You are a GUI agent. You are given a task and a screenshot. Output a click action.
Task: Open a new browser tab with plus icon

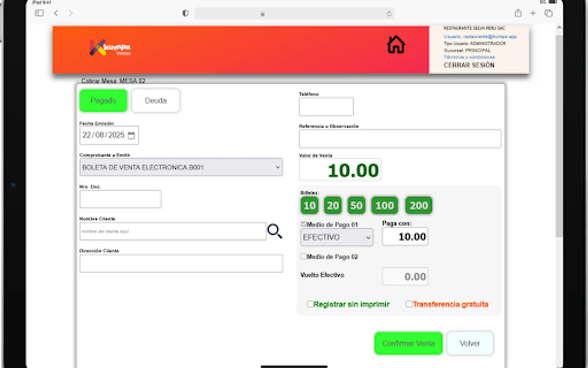(x=532, y=13)
